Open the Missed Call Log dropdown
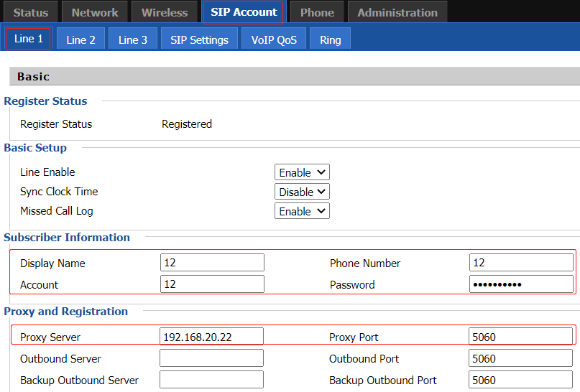580x392 pixels. coord(302,211)
